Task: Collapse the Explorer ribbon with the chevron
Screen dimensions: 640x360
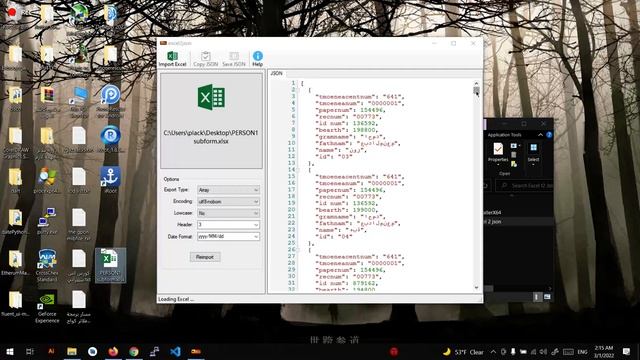Action: [540, 135]
